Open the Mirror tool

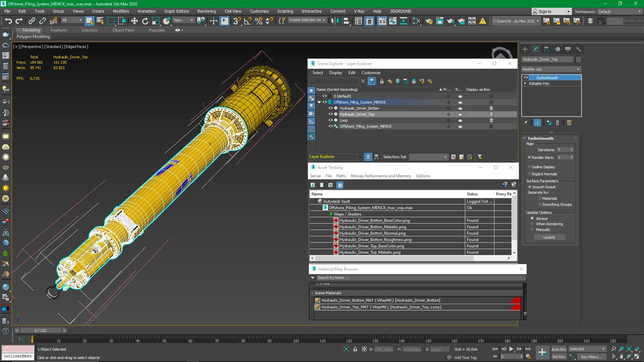tap(334, 21)
